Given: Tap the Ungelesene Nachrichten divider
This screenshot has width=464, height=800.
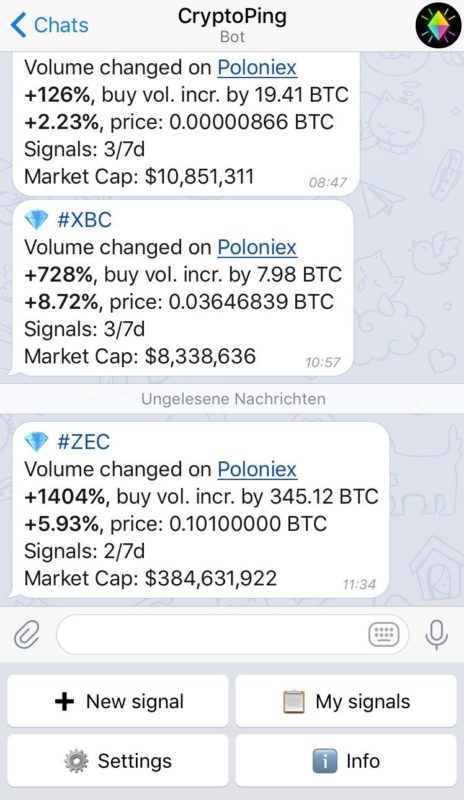Looking at the screenshot, I should (232, 398).
